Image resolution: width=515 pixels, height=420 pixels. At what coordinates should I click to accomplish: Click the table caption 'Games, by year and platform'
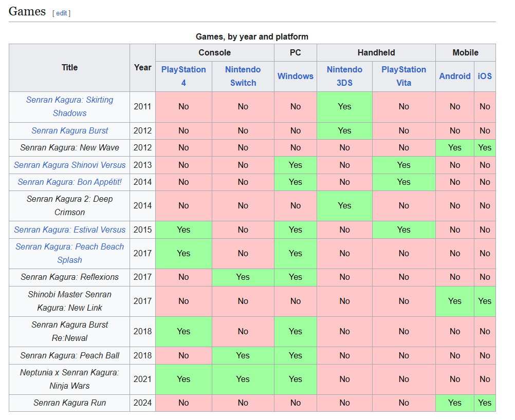tap(252, 36)
